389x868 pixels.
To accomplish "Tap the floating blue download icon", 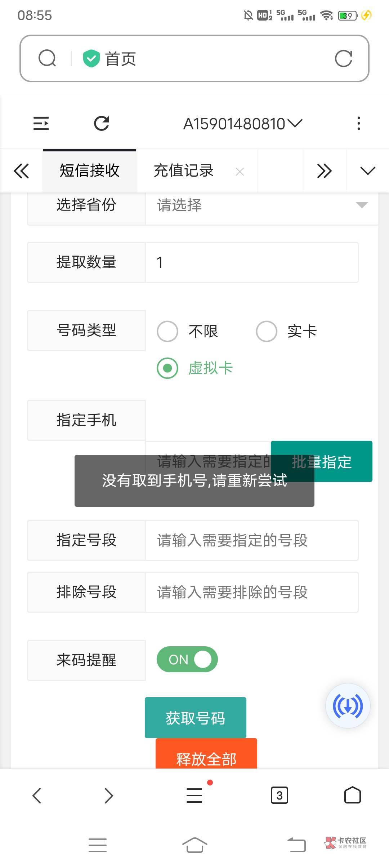I will point(348,705).
